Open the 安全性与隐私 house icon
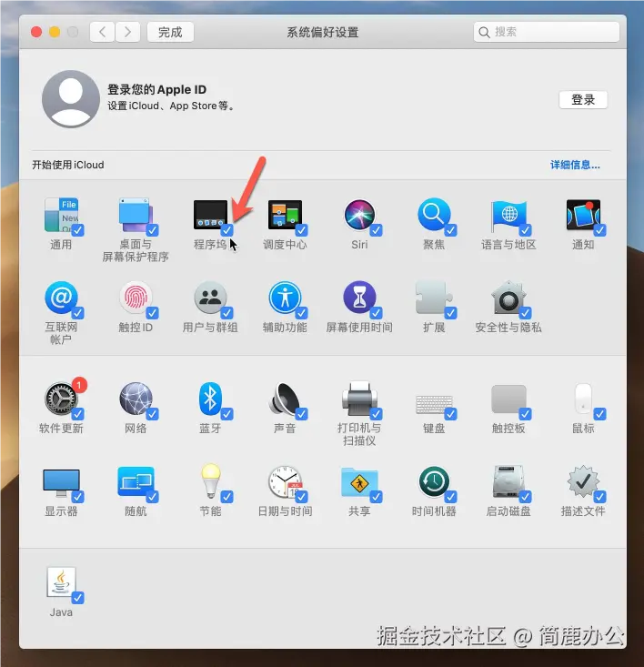Viewport: 644px width, 667px height. 508,298
